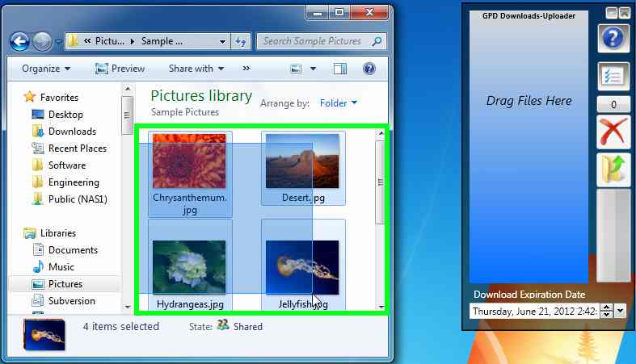Image resolution: width=636 pixels, height=364 pixels.
Task: Click '4 items selected' text
Action: click(121, 326)
